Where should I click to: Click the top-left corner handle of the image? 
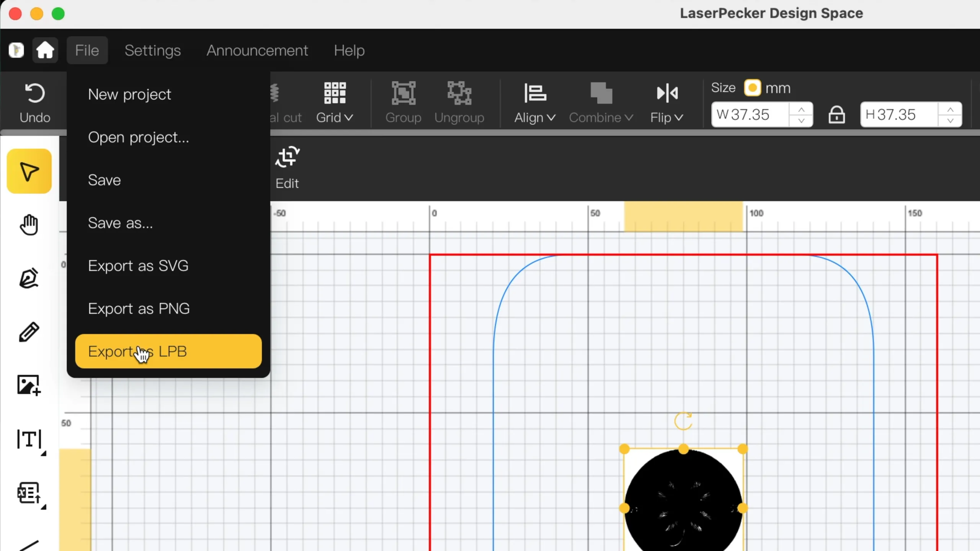coord(624,449)
